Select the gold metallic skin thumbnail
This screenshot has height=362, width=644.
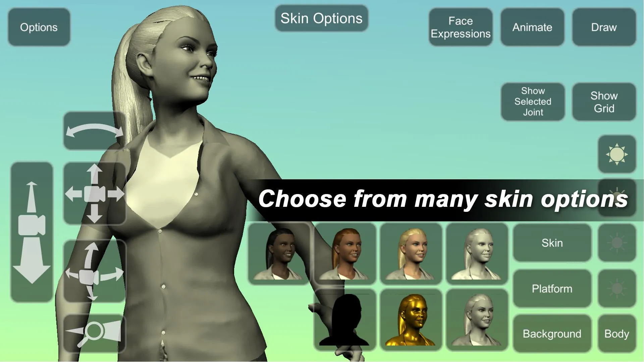click(x=411, y=320)
